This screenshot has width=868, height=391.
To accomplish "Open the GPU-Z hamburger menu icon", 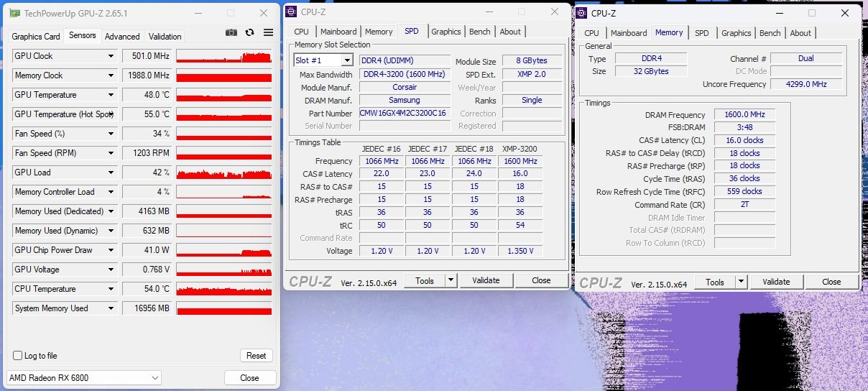I will click(x=268, y=32).
